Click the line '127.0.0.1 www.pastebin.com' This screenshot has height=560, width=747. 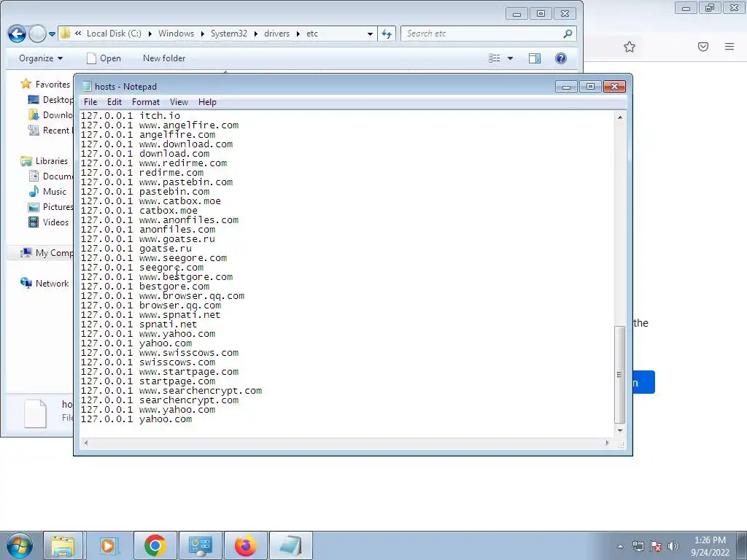point(157,182)
